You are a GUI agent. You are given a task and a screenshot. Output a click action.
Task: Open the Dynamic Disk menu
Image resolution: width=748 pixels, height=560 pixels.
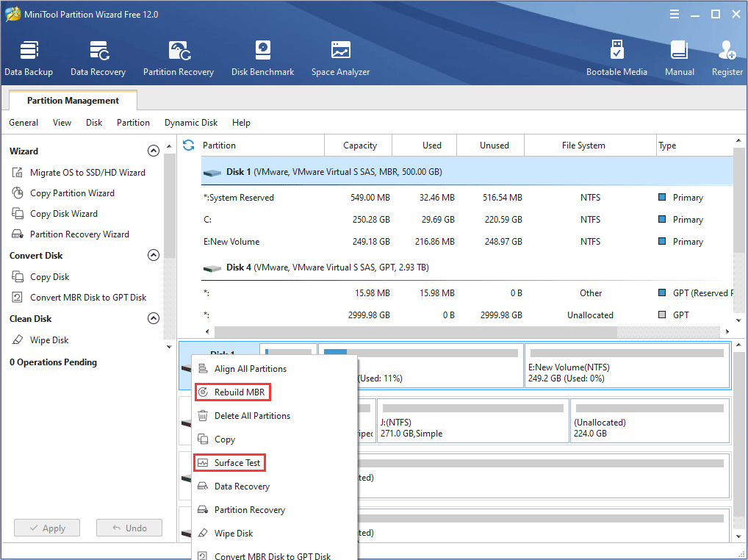[x=191, y=123]
